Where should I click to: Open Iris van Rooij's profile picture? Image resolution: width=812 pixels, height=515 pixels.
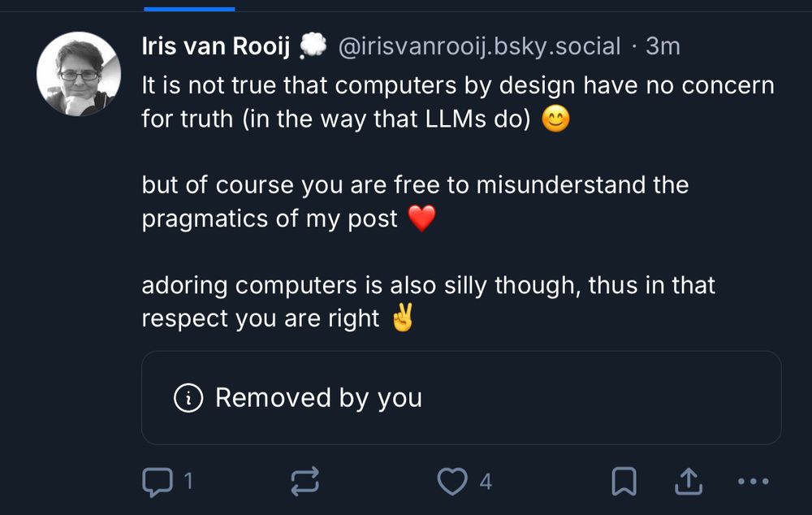(x=79, y=73)
